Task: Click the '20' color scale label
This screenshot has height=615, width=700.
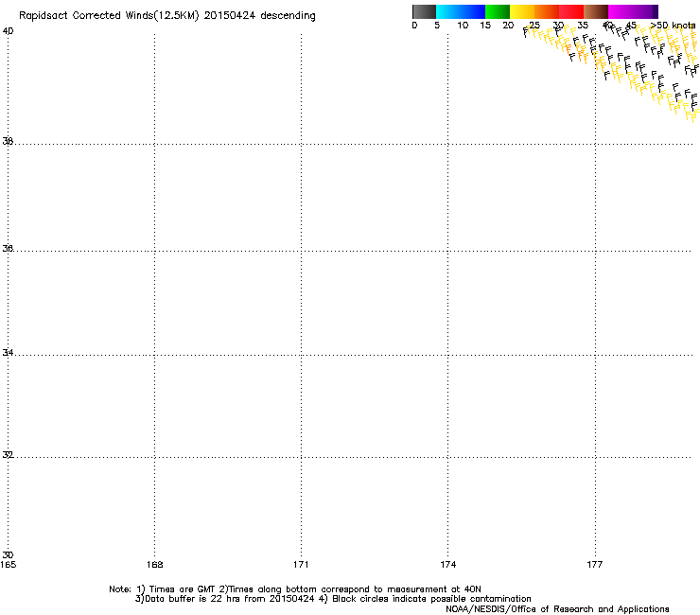Action: [x=508, y=26]
